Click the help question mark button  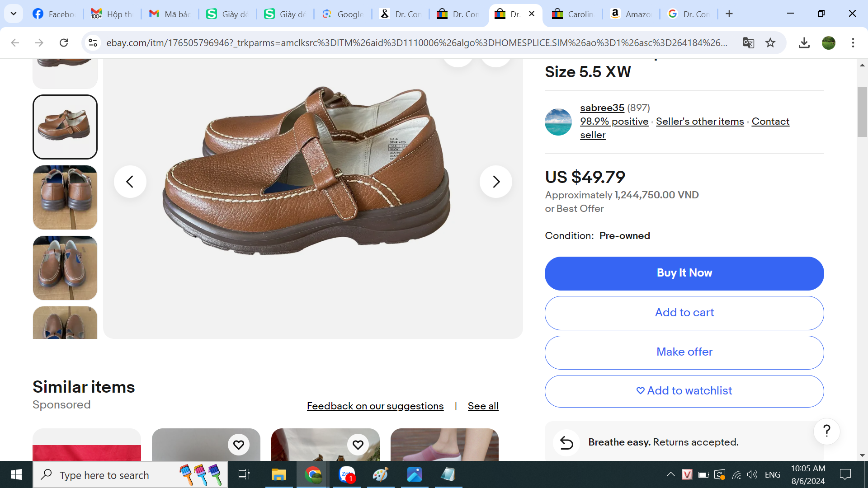point(826,431)
